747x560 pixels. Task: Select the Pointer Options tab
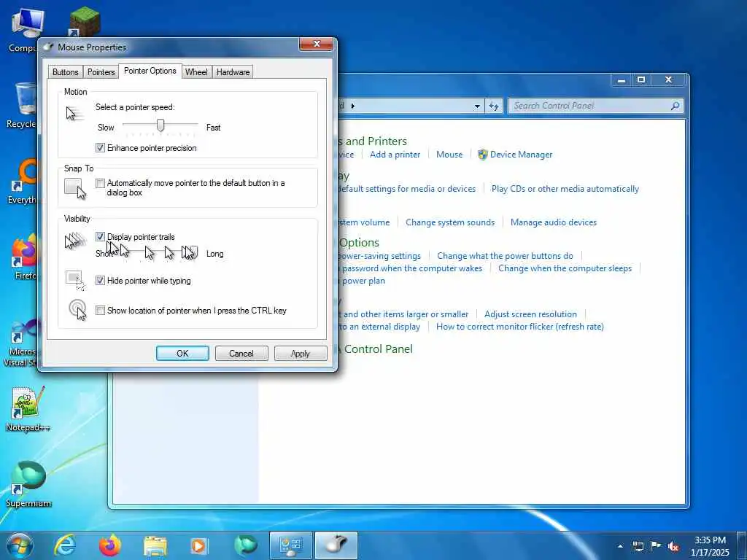[150, 71]
